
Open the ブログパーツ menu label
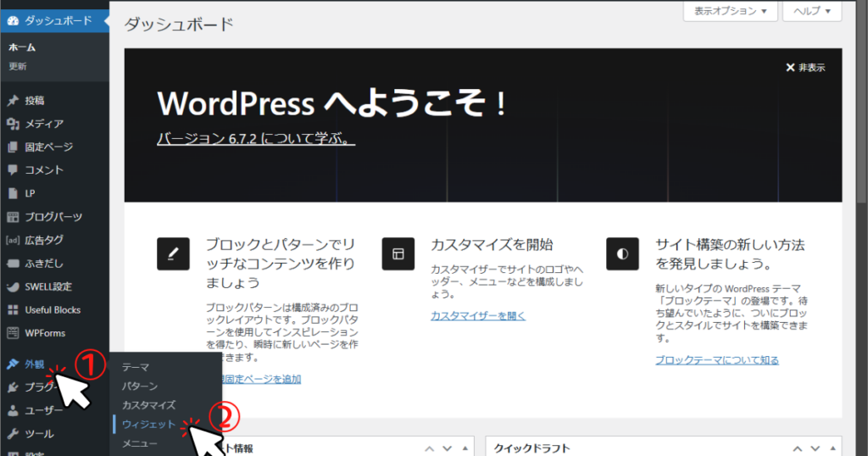pos(53,217)
